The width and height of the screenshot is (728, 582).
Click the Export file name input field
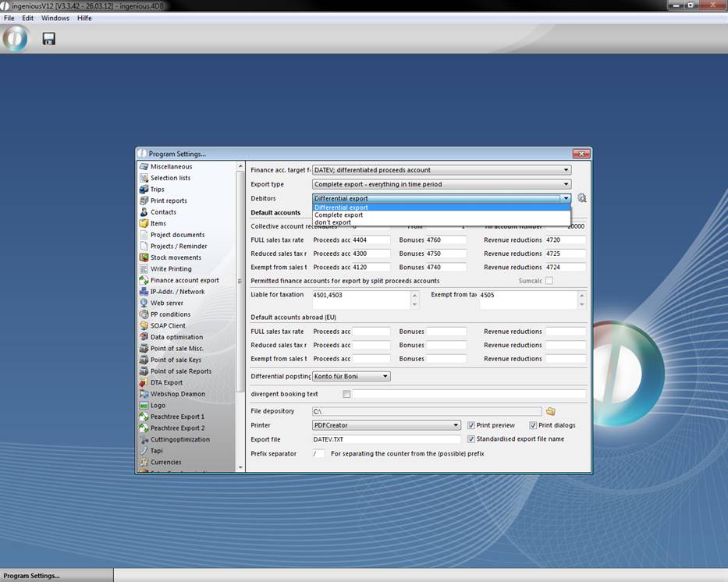387,439
